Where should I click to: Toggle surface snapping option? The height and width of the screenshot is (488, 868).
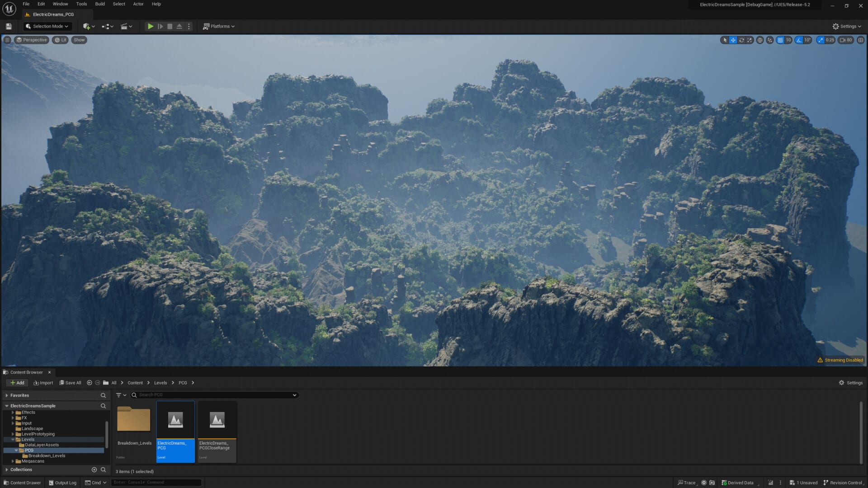(770, 40)
